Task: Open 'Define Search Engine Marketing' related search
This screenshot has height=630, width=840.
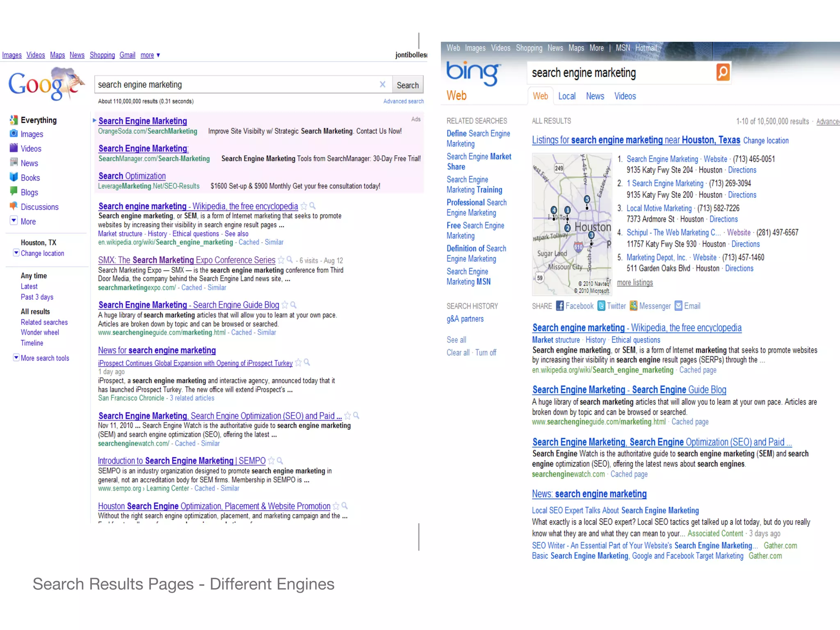Action: coord(478,139)
